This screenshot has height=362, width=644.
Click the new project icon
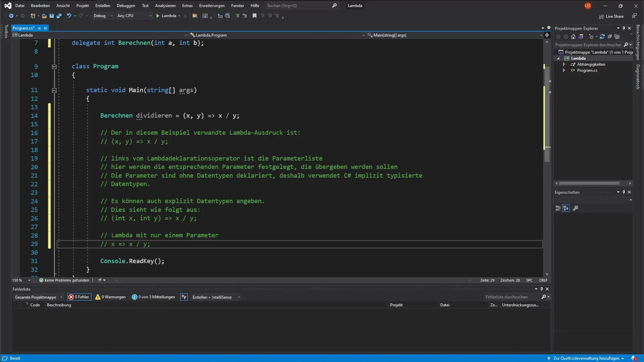click(x=33, y=16)
